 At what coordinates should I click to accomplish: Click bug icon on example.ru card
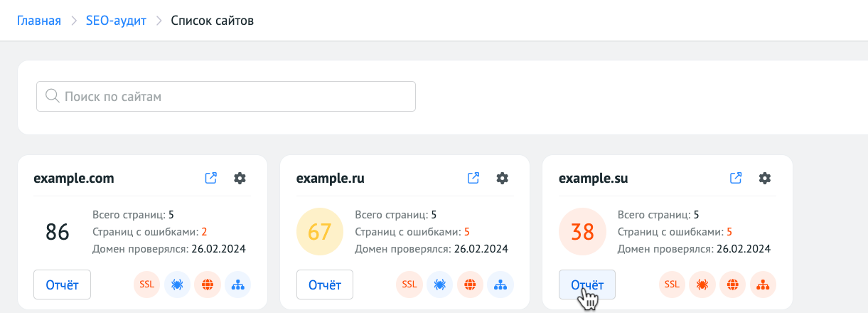tap(439, 285)
